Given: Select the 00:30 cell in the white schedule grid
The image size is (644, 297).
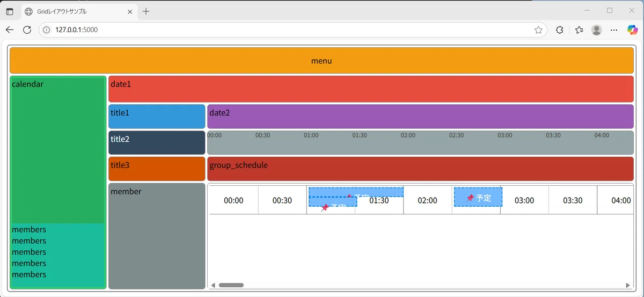Looking at the screenshot, I should 282,200.
